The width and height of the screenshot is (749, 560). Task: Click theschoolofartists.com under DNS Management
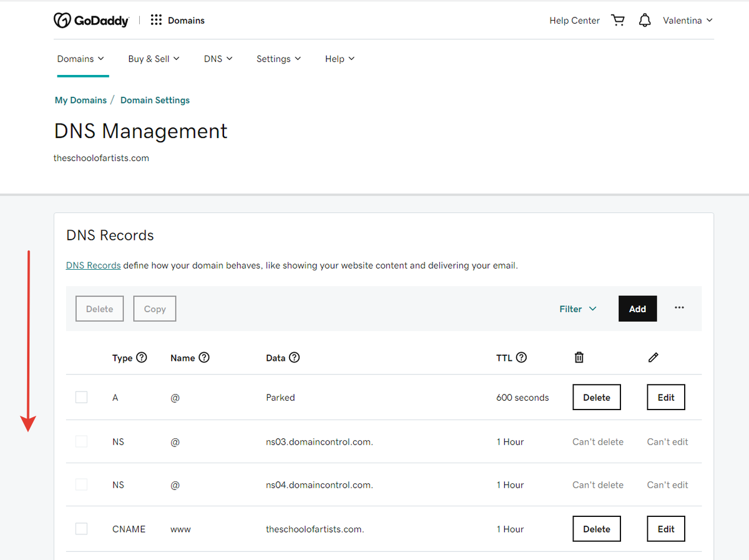click(x=101, y=158)
